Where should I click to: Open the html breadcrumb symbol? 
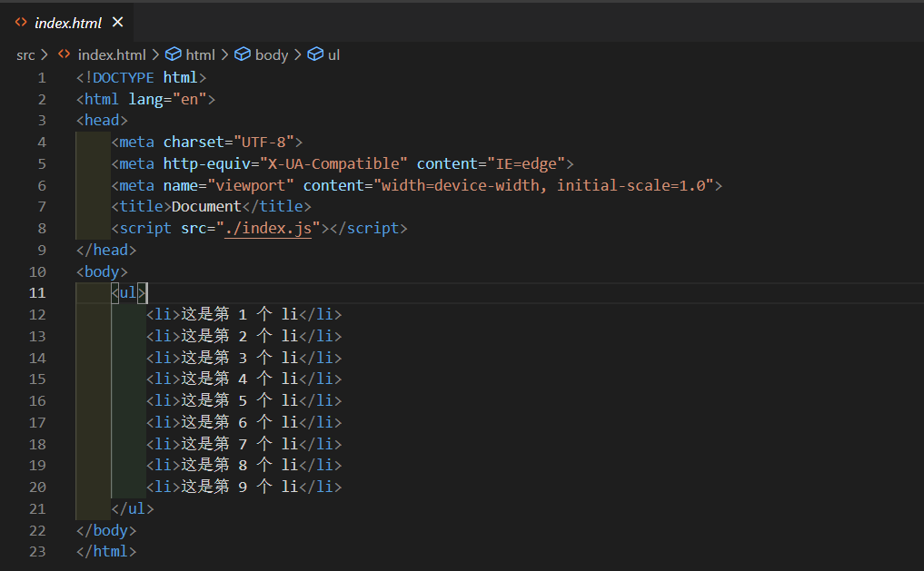[x=201, y=54]
